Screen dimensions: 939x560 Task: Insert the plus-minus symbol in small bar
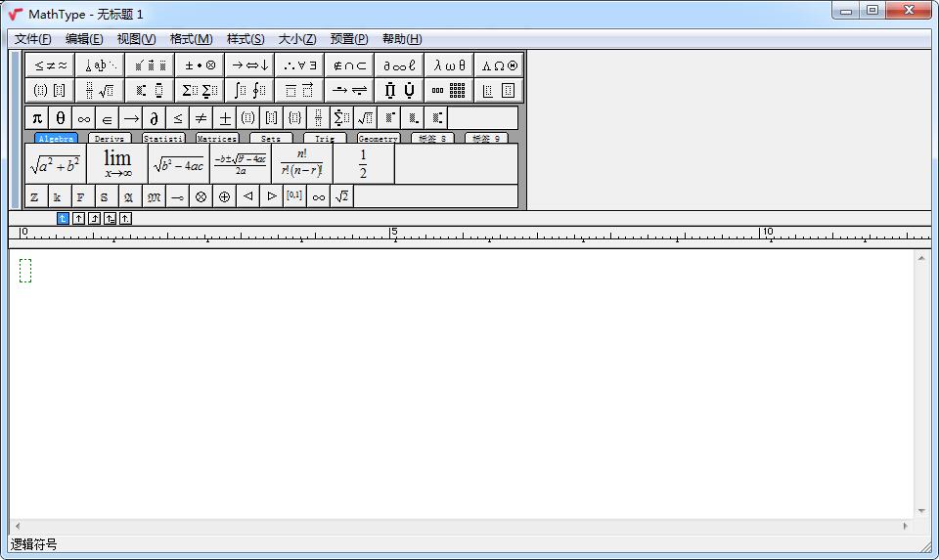point(225,118)
